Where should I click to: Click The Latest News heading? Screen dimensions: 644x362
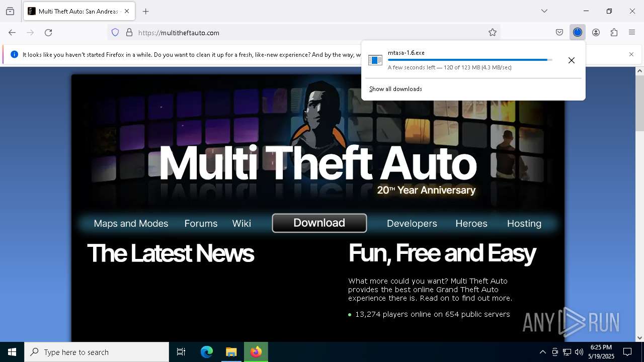[171, 253]
